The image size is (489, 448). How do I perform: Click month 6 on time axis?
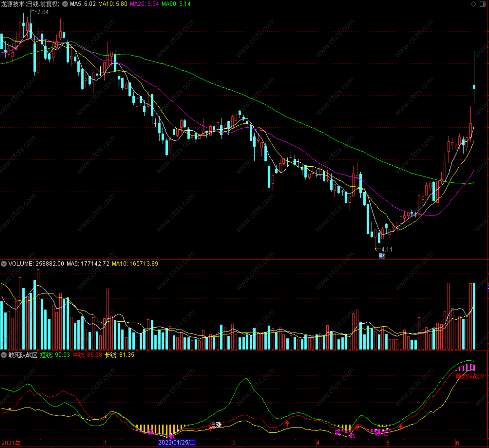tap(458, 443)
